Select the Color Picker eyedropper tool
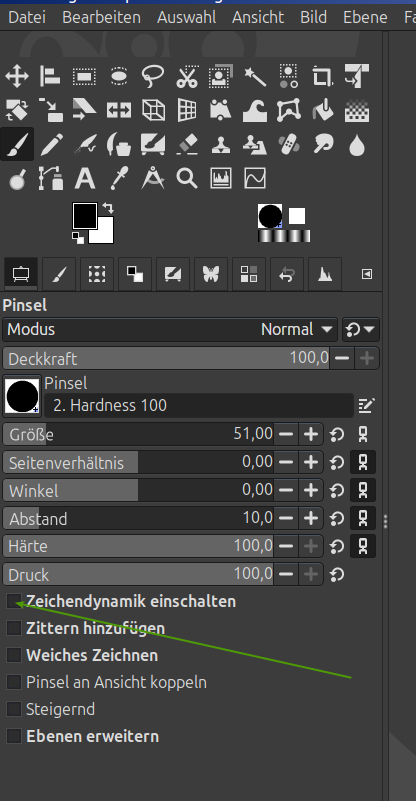This screenshot has width=416, height=801. tap(119, 179)
